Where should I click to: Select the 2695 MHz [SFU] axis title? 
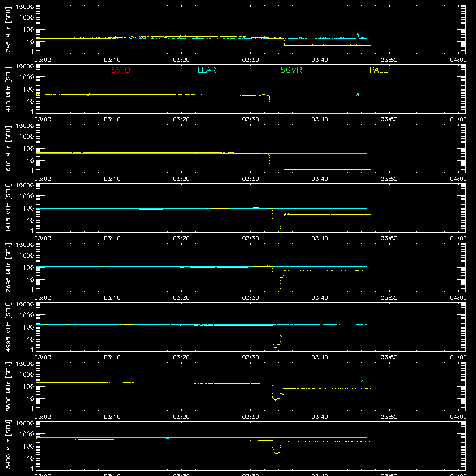8,268
